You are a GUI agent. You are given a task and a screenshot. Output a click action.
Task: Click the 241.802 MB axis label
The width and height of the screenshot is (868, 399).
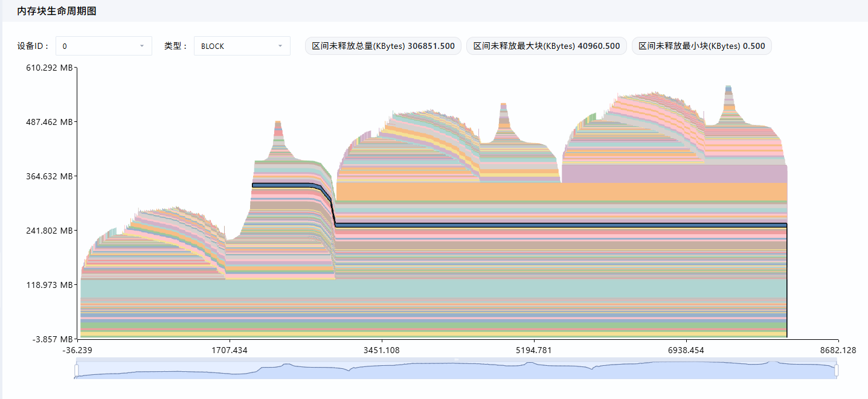pyautogui.click(x=49, y=231)
